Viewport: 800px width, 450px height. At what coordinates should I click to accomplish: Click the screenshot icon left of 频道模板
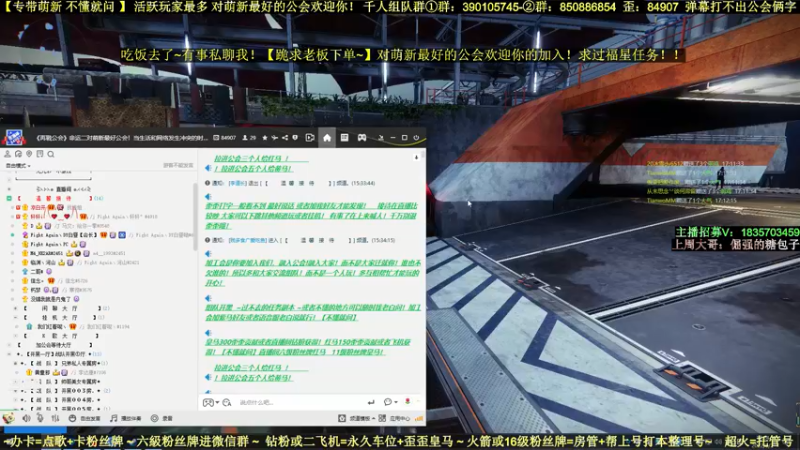[342, 418]
